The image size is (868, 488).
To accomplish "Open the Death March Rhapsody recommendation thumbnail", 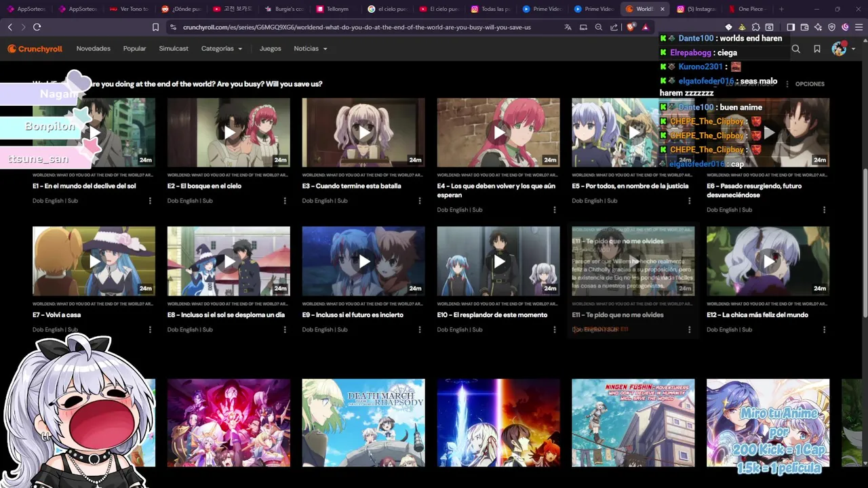I will coord(363,423).
